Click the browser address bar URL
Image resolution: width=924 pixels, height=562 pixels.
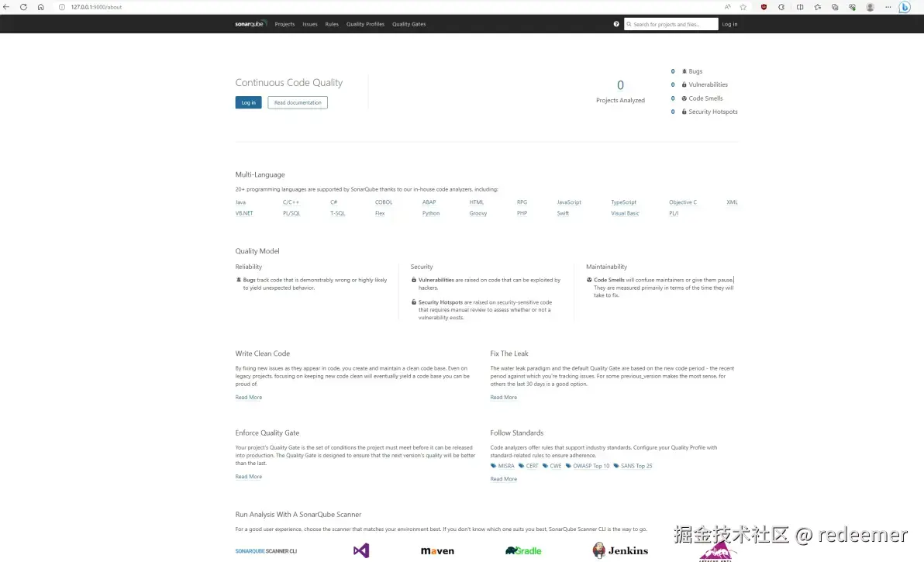point(97,7)
